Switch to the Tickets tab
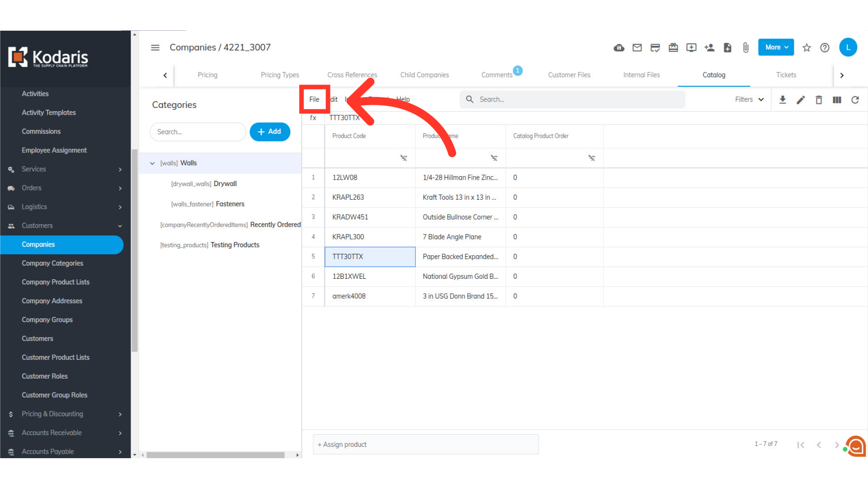 [786, 75]
